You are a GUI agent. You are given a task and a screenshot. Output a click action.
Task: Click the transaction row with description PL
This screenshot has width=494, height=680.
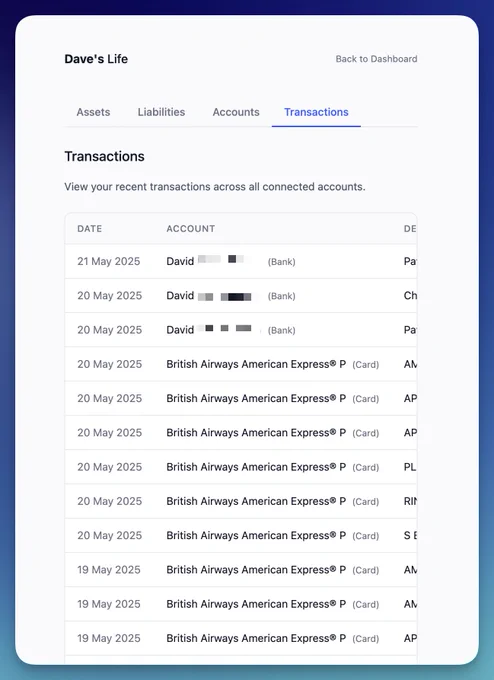(241, 467)
